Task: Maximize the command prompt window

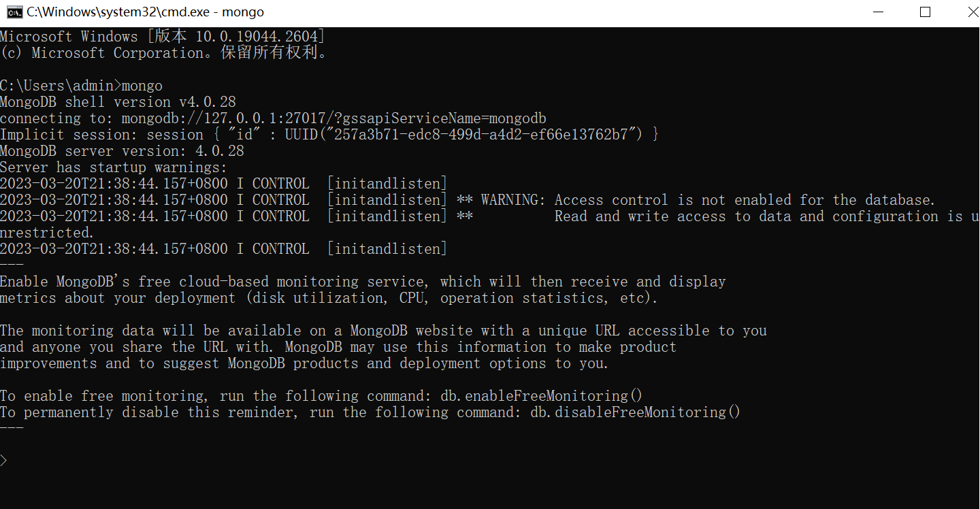Action: [925, 12]
